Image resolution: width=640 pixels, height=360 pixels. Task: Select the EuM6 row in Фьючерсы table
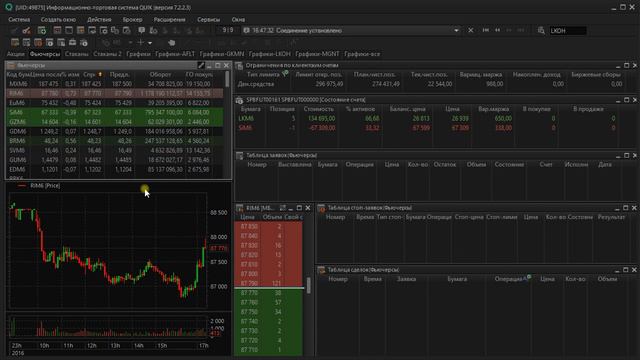(114, 103)
